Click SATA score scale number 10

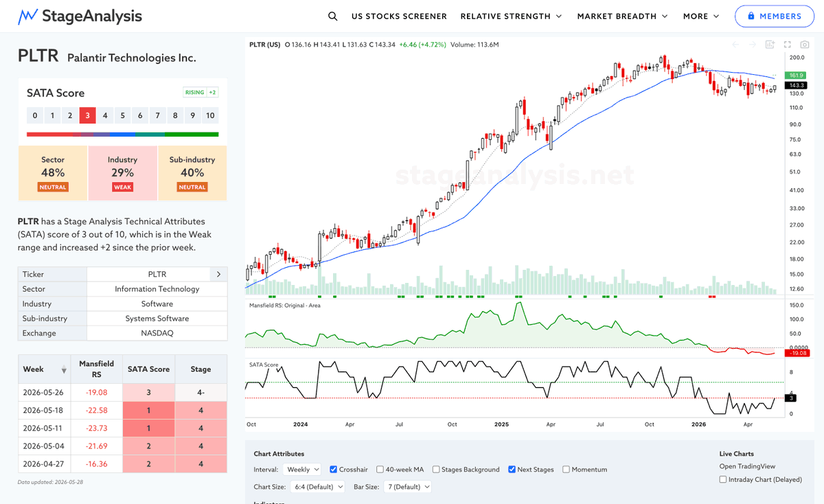coord(210,115)
